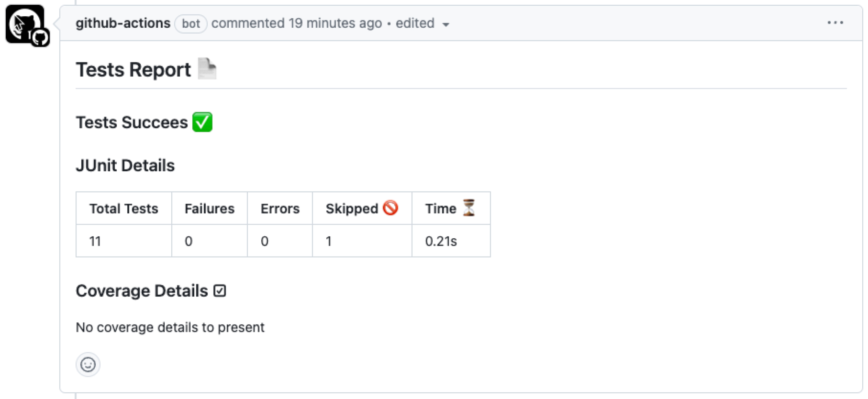Click the 'commented 19 minutes ago' timestamp
868x399 pixels.
pos(297,23)
